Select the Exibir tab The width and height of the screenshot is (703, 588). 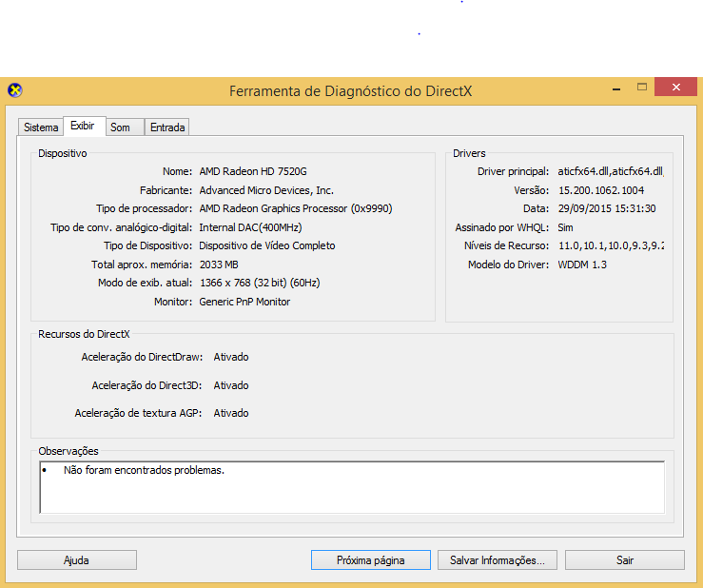(83, 127)
